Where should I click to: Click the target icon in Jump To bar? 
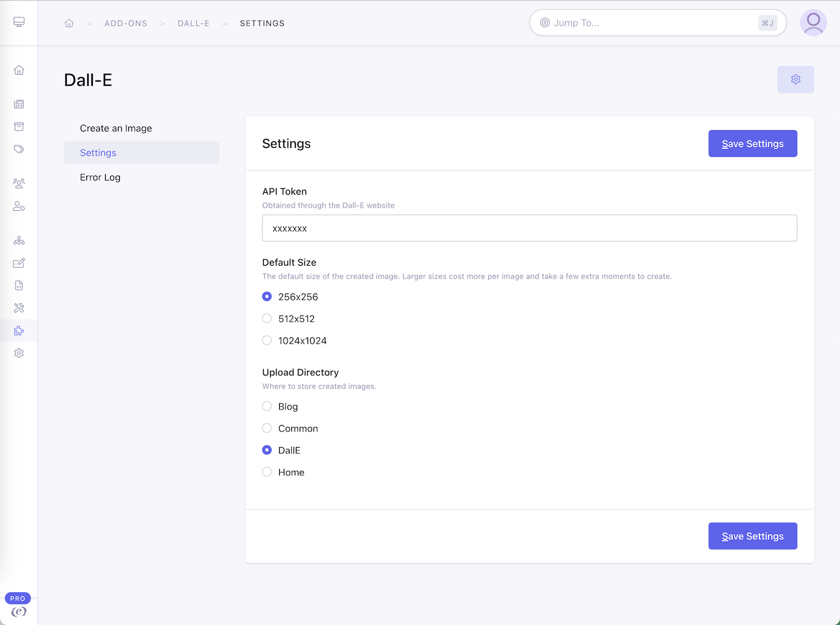[545, 23]
